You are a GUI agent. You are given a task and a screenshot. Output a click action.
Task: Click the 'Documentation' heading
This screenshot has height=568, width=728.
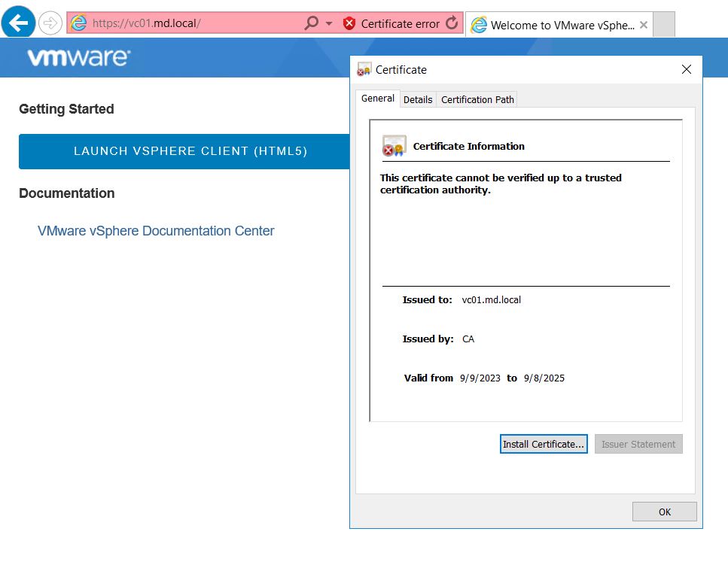66,193
